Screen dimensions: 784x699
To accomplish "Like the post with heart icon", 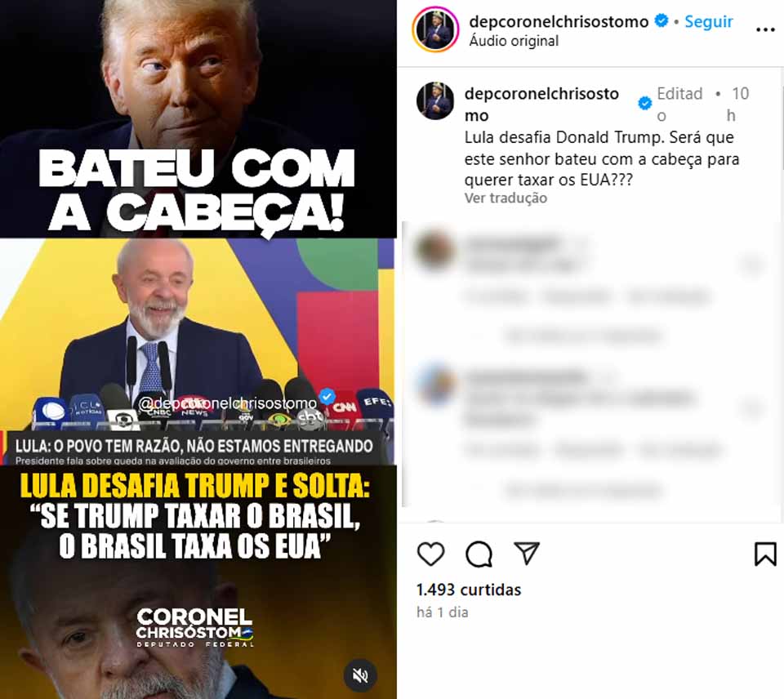I will tap(430, 554).
